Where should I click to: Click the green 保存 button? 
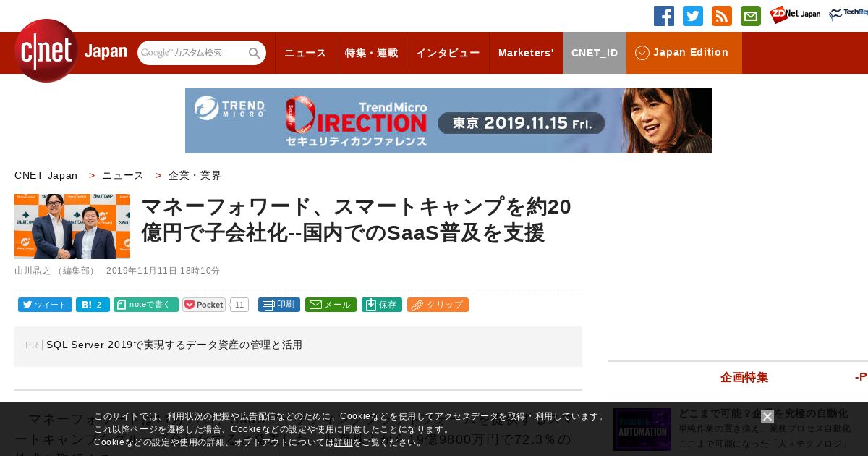pyautogui.click(x=382, y=305)
